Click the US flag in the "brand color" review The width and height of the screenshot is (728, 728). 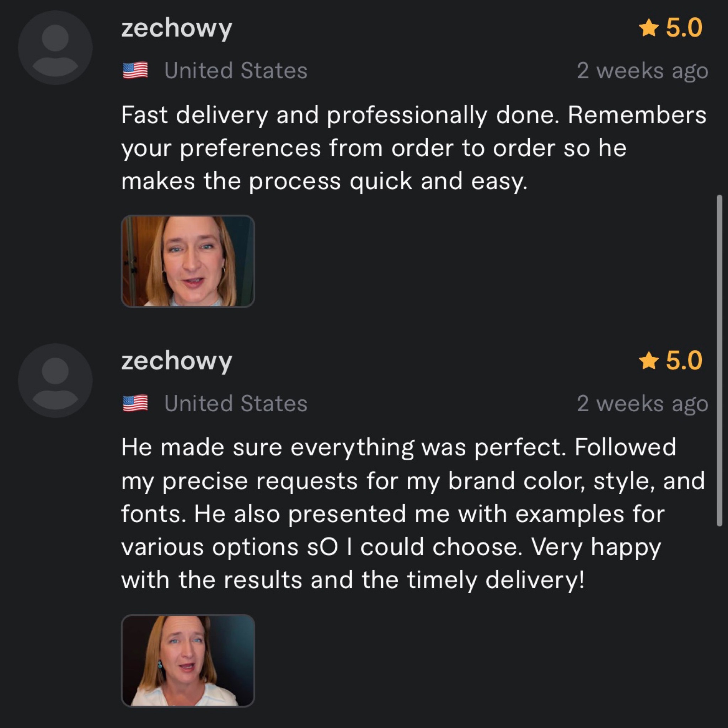135,403
